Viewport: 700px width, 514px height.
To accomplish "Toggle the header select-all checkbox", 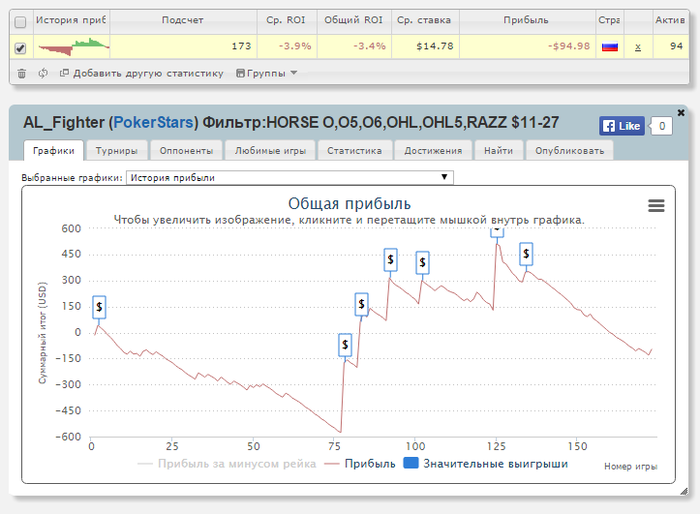I will point(20,22).
